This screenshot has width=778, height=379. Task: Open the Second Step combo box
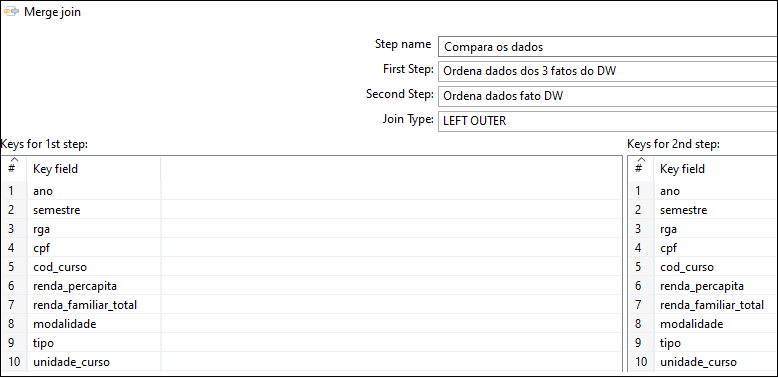tap(608, 96)
